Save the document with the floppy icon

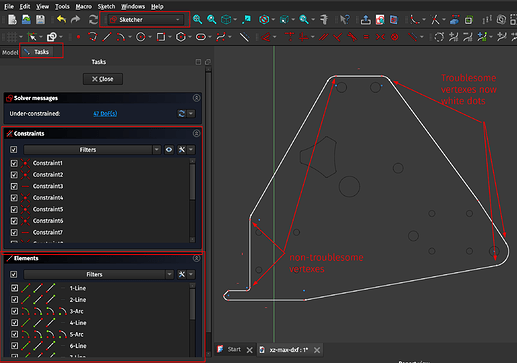click(40, 20)
